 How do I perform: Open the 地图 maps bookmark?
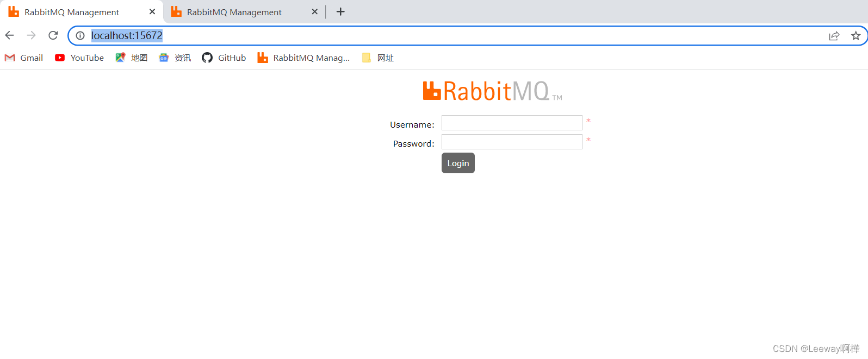[x=132, y=58]
